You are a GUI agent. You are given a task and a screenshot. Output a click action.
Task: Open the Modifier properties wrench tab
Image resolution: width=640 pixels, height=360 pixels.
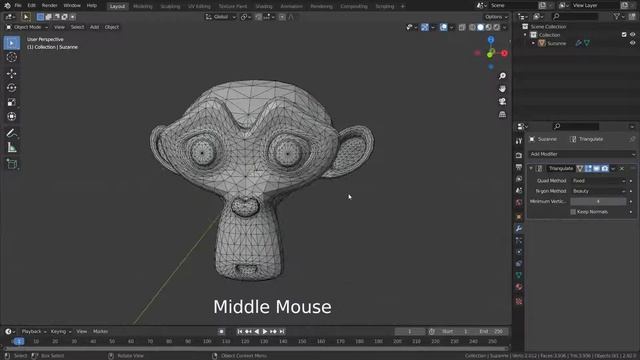[519, 229]
